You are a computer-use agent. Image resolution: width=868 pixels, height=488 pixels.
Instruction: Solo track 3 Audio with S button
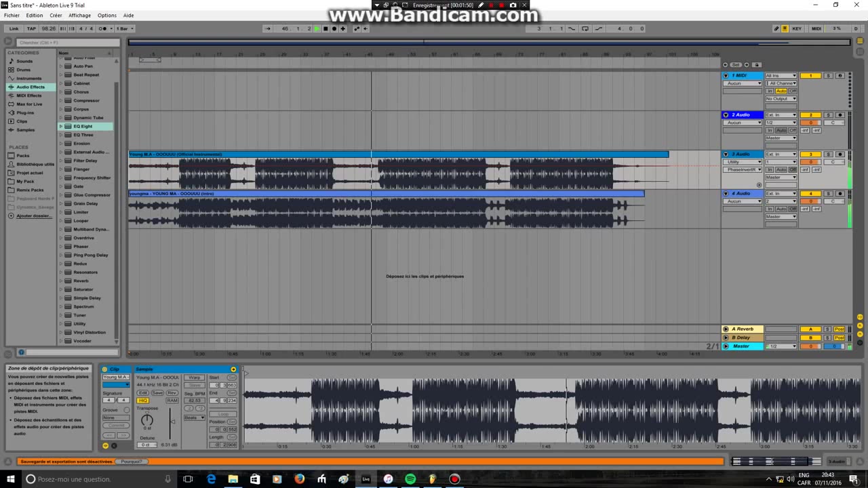[828, 155]
